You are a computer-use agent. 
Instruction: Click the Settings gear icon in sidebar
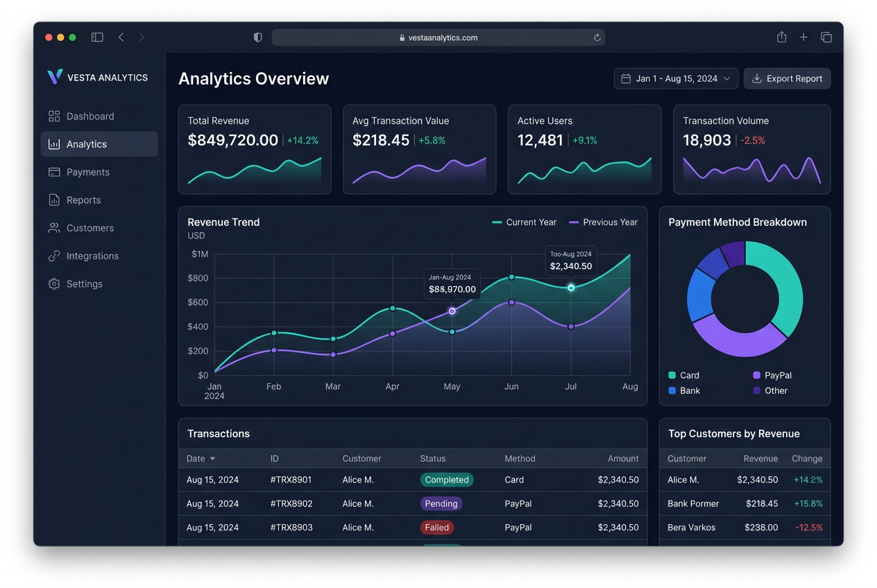54,284
